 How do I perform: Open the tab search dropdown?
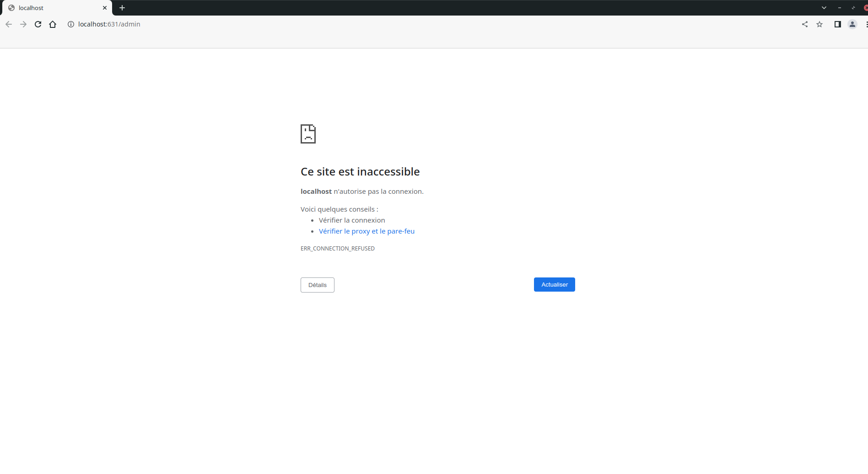pos(824,8)
